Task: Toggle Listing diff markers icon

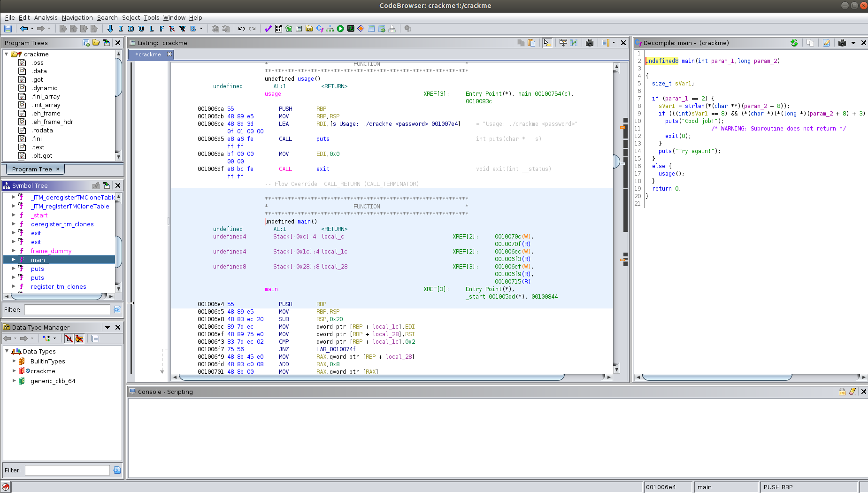Action: [574, 43]
